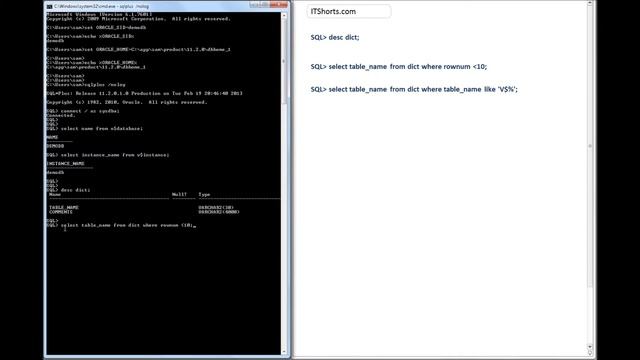Click the cmd window vertical scrollbar thumb

(284, 60)
